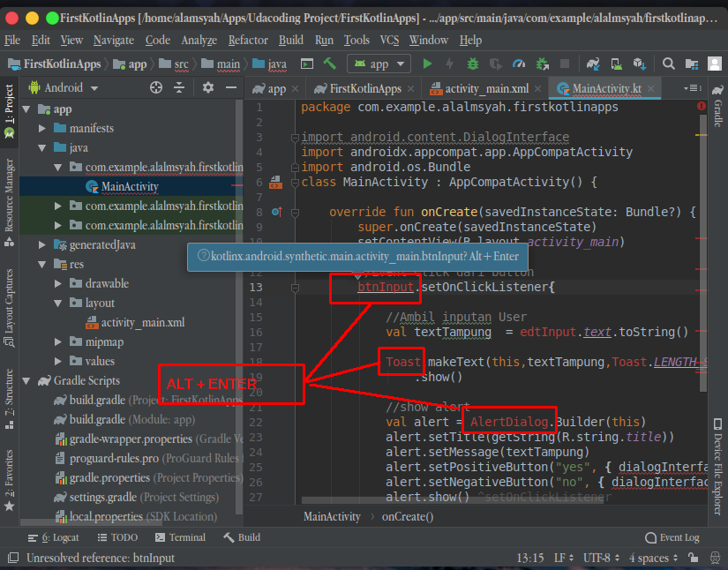Open the Event Log
The image size is (728, 570).
pos(672,537)
